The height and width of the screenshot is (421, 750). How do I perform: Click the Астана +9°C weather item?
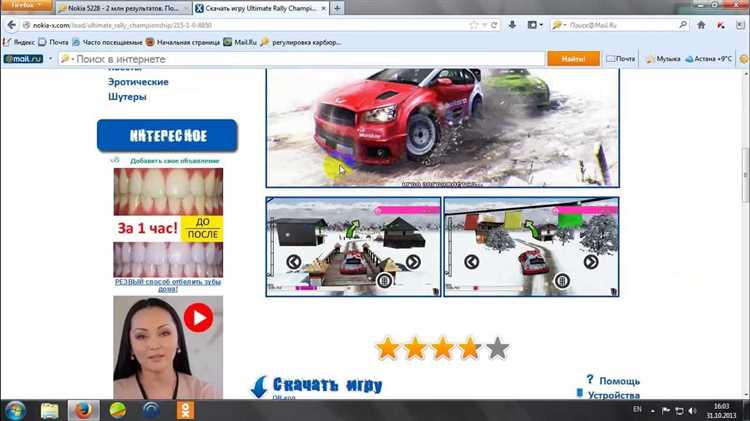(x=708, y=59)
